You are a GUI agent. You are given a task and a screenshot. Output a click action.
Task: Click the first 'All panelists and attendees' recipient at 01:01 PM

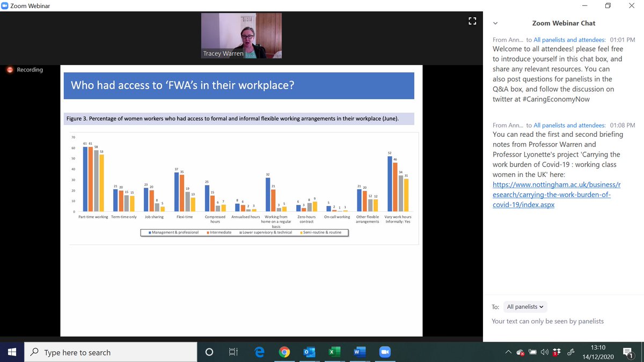[x=570, y=40]
